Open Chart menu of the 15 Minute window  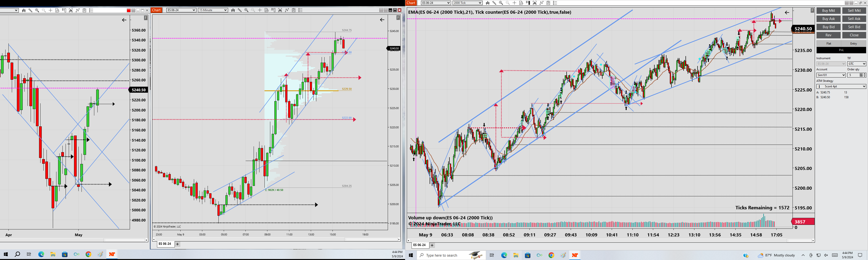157,10
